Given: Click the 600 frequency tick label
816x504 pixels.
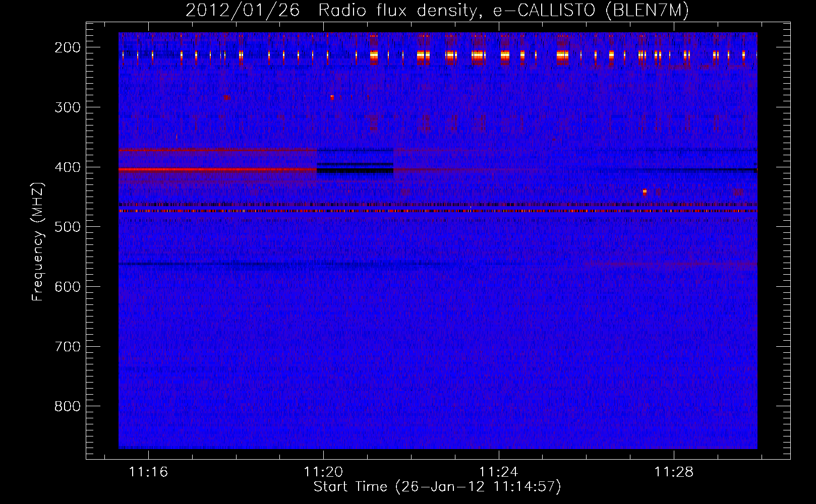Looking at the screenshot, I should [67, 287].
